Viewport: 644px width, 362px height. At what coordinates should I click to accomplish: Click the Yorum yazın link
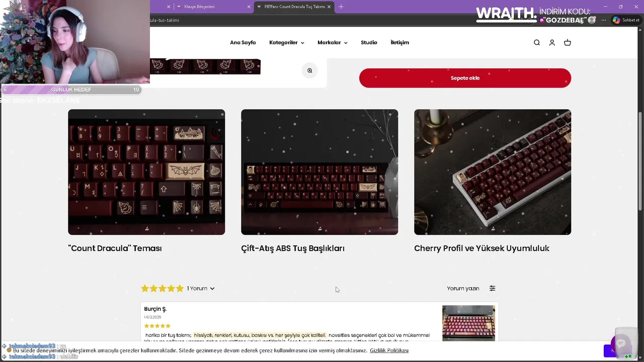coord(463,288)
